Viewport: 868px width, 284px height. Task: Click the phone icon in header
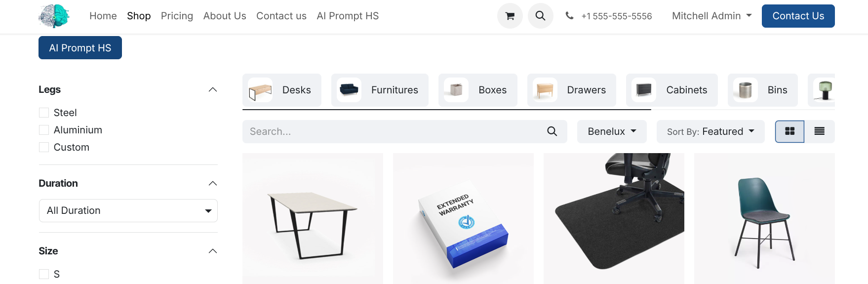tap(569, 16)
